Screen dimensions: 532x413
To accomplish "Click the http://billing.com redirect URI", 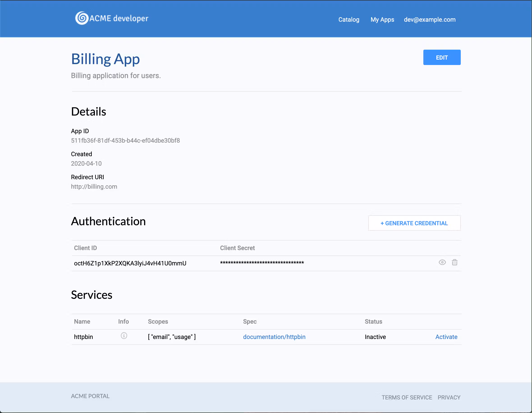I will [94, 186].
